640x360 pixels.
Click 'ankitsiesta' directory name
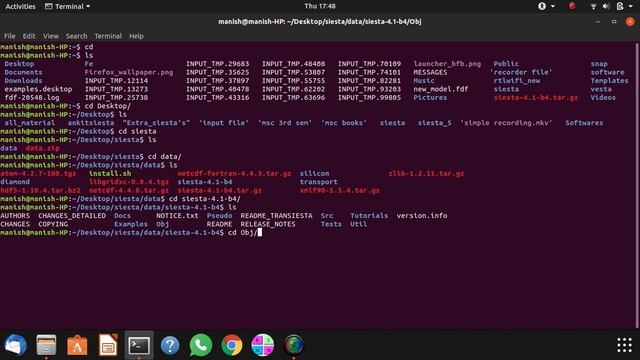pyautogui.click(x=91, y=123)
